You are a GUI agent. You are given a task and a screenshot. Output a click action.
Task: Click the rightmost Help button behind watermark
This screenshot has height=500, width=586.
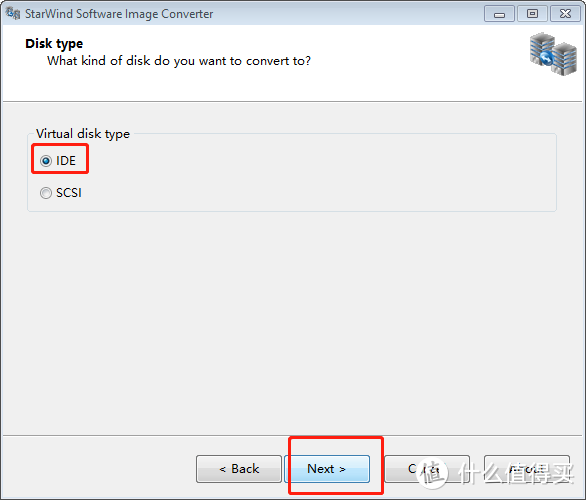point(527,469)
